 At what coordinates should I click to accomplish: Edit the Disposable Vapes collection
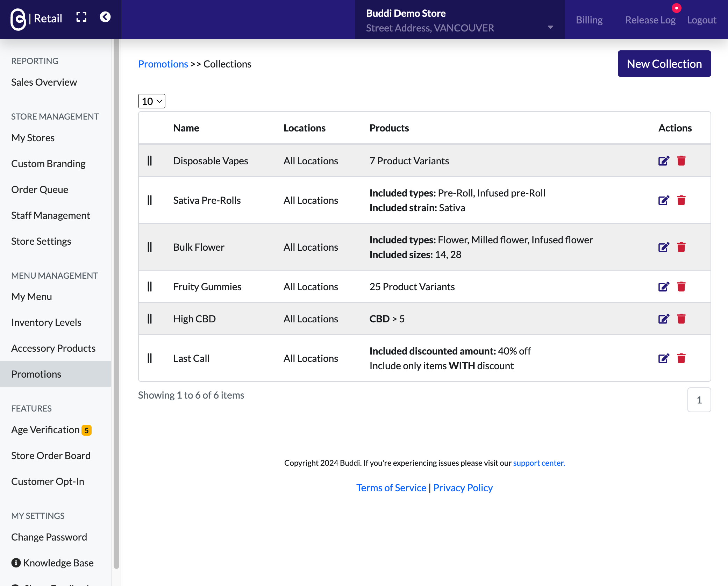coord(663,161)
